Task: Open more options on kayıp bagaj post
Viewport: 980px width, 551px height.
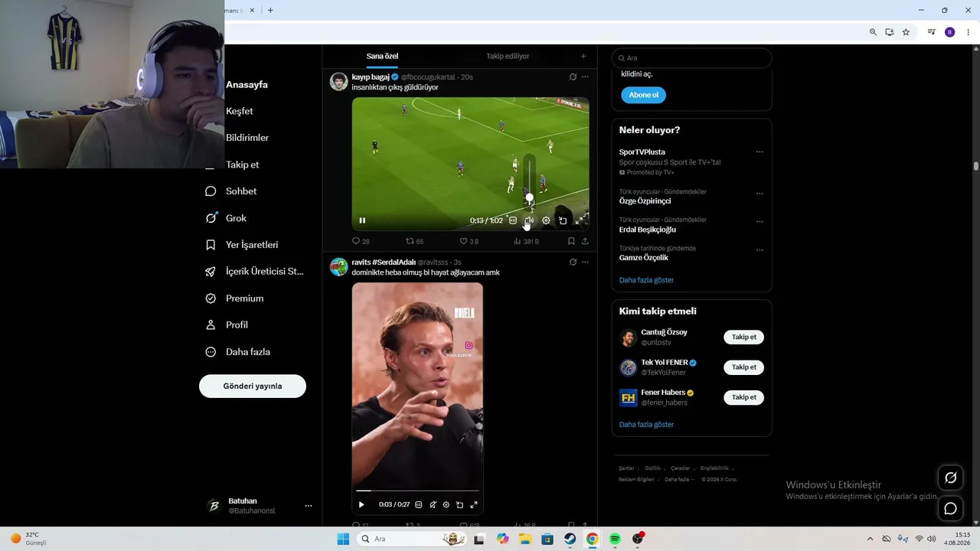Action: (585, 77)
